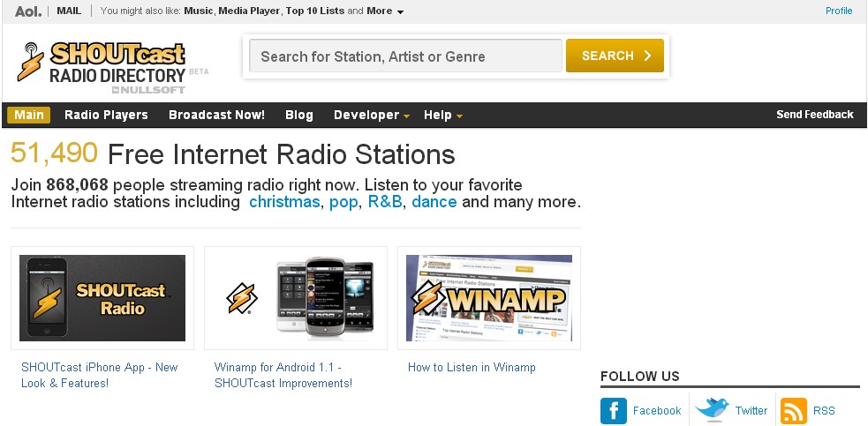Open SHOUTcast iPhone App - New Look & Features link
The width and height of the screenshot is (868, 426).
tap(100, 375)
